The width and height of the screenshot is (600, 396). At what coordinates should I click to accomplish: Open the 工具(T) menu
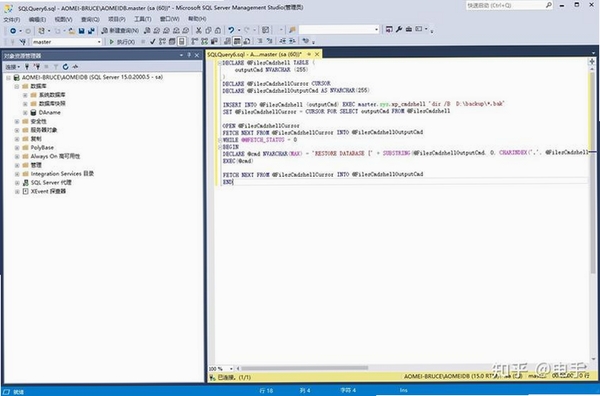point(142,19)
